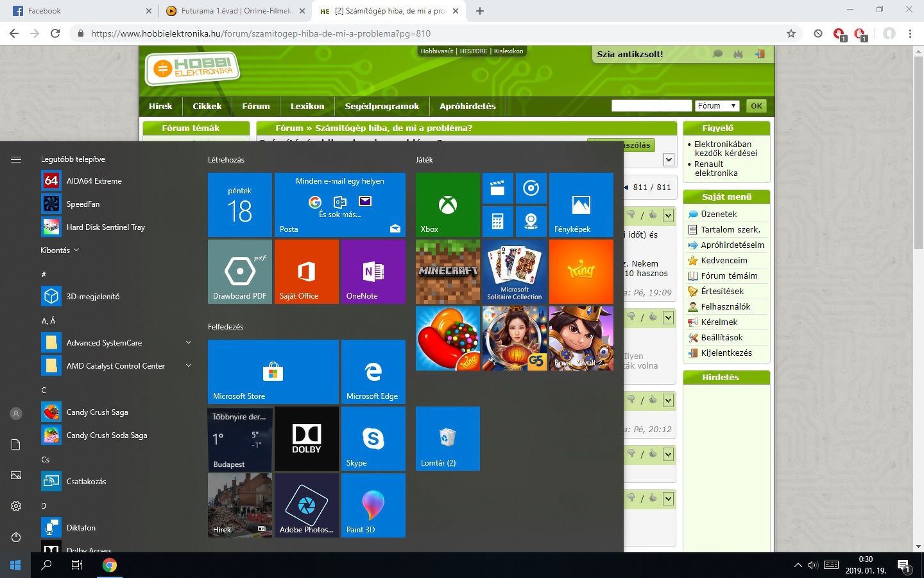Viewport: 924px width, 578px height.
Task: Click the forum search input field
Action: pyautogui.click(x=651, y=106)
